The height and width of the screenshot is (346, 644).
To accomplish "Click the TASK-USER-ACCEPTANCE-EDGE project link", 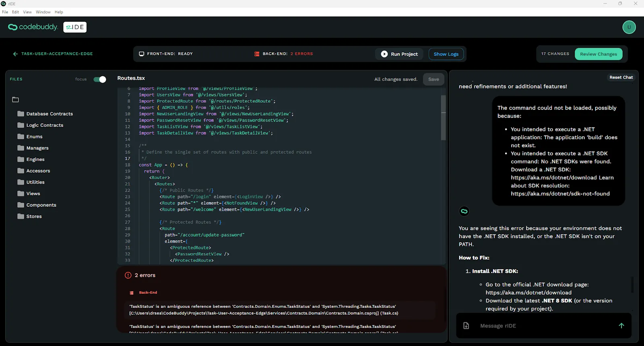I will (57, 54).
